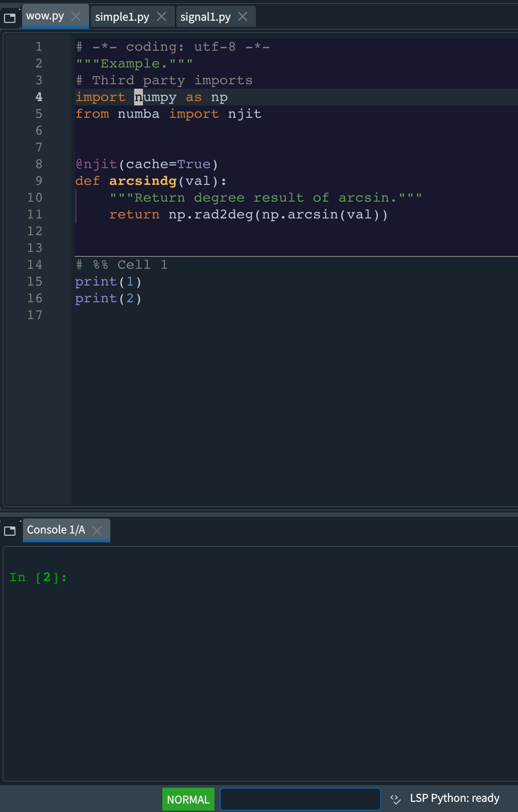Click the LSP status icon
The image size is (518, 812).
(395, 799)
